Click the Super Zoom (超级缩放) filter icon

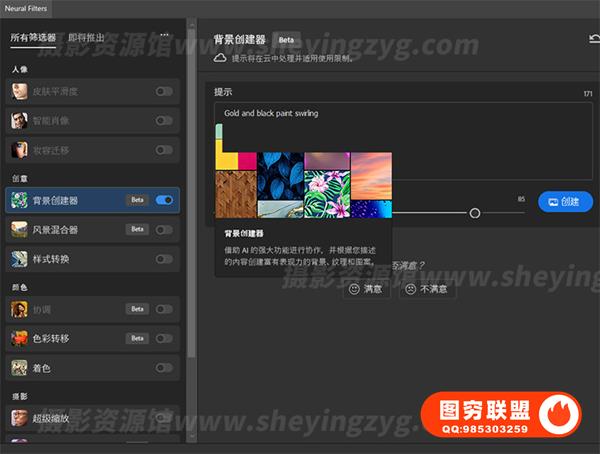tap(19, 417)
